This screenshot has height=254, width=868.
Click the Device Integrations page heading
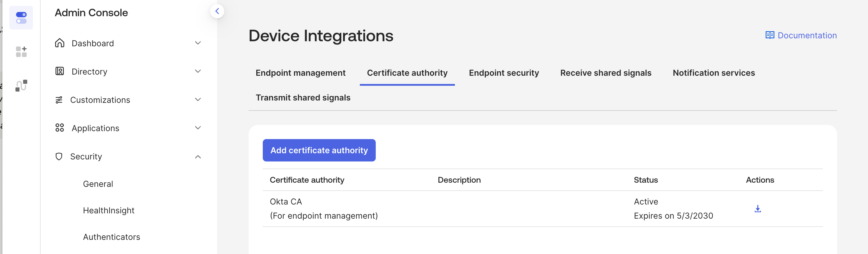tap(321, 35)
